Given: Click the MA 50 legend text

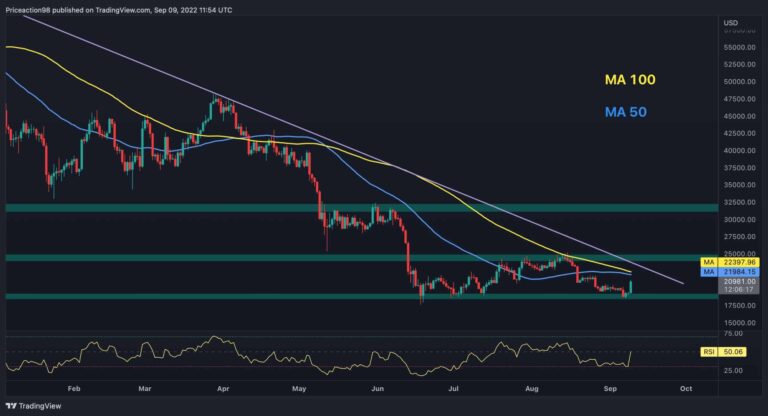Looking at the screenshot, I should (626, 112).
